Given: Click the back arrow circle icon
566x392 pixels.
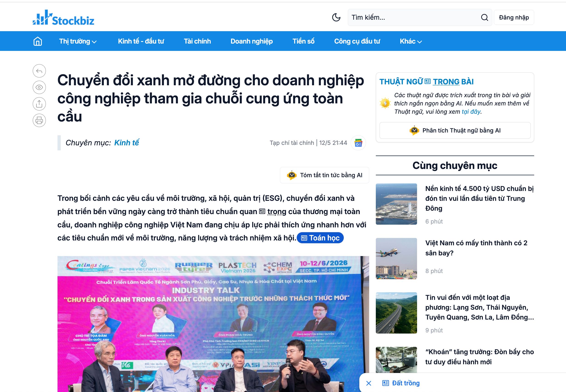Looking at the screenshot, I should tap(39, 71).
